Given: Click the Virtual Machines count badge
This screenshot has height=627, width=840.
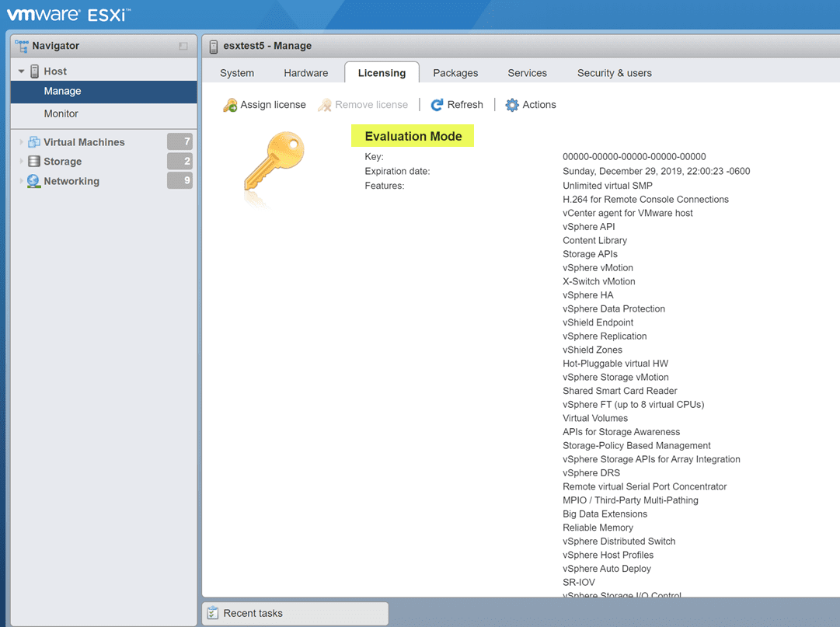Looking at the screenshot, I should coord(180,141).
